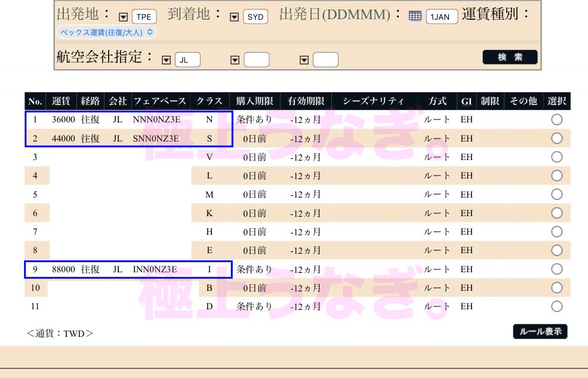Click the second empty airline input field
The height and width of the screenshot is (378, 588).
[257, 60]
